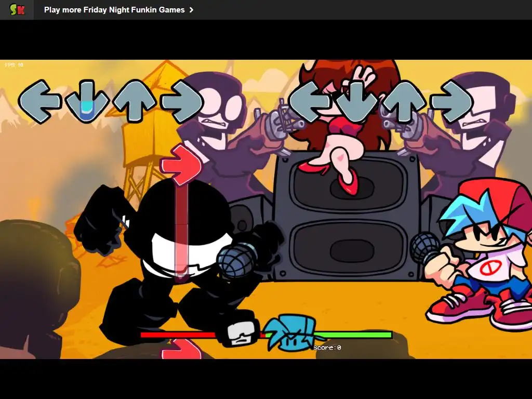This screenshot has width=532, height=399.
Task: Tap the opponent's up arrow receptor
Action: pyautogui.click(x=135, y=101)
